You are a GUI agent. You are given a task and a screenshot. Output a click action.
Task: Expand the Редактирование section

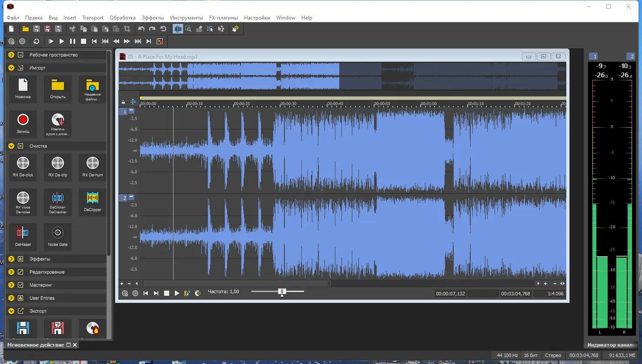pos(11,272)
